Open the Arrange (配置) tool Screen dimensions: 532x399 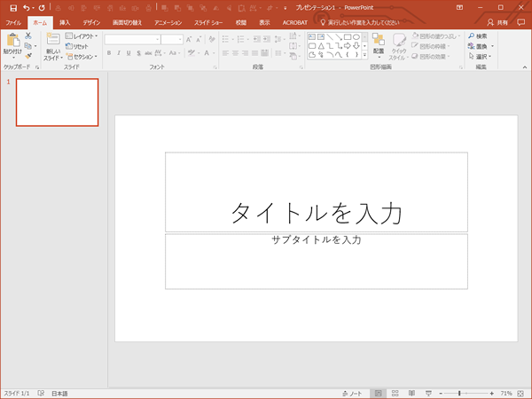click(378, 41)
